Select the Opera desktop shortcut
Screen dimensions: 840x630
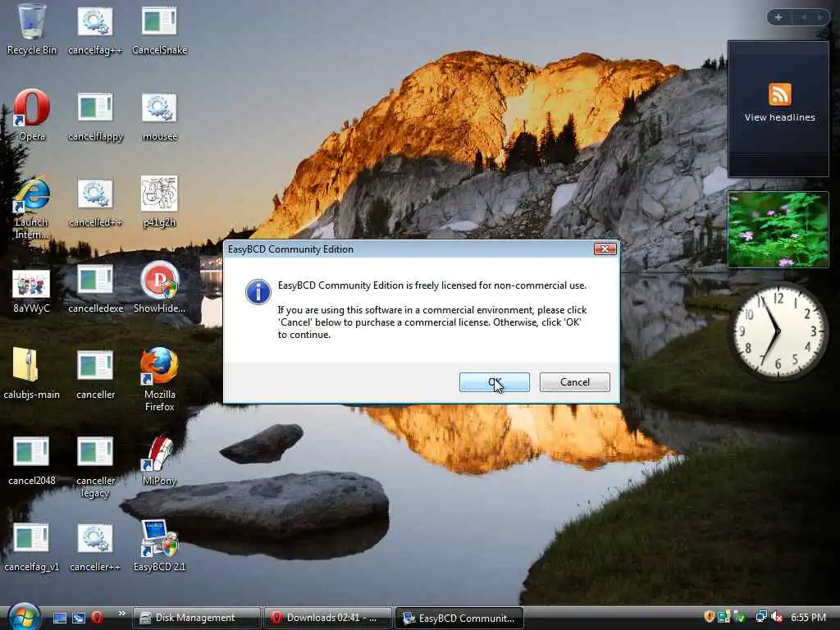pyautogui.click(x=32, y=115)
